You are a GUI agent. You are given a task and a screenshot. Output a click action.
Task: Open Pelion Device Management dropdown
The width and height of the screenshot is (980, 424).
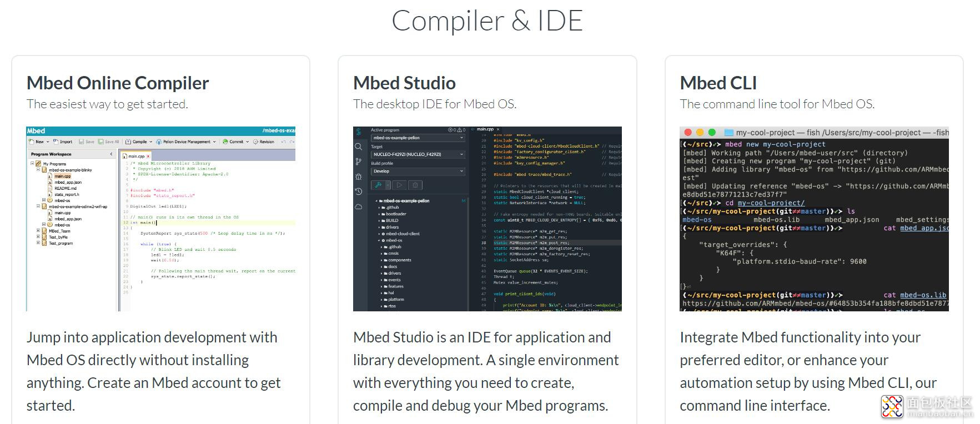tap(185, 142)
